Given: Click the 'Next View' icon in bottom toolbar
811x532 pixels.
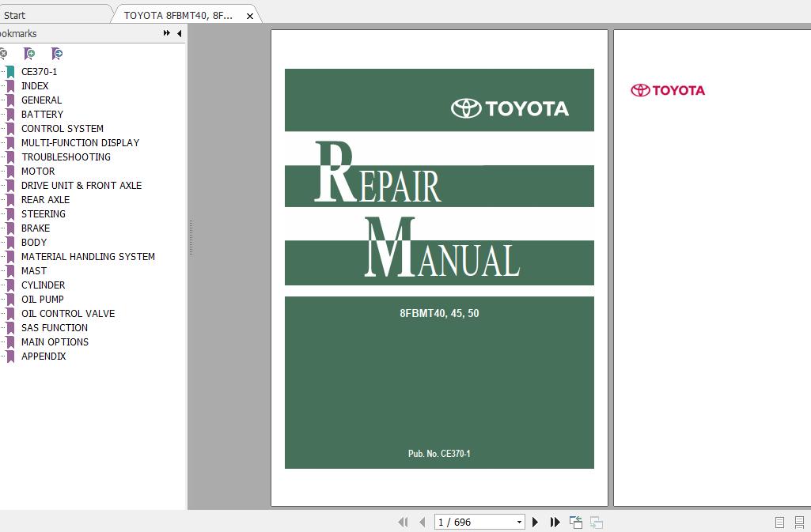Looking at the screenshot, I should (x=595, y=522).
